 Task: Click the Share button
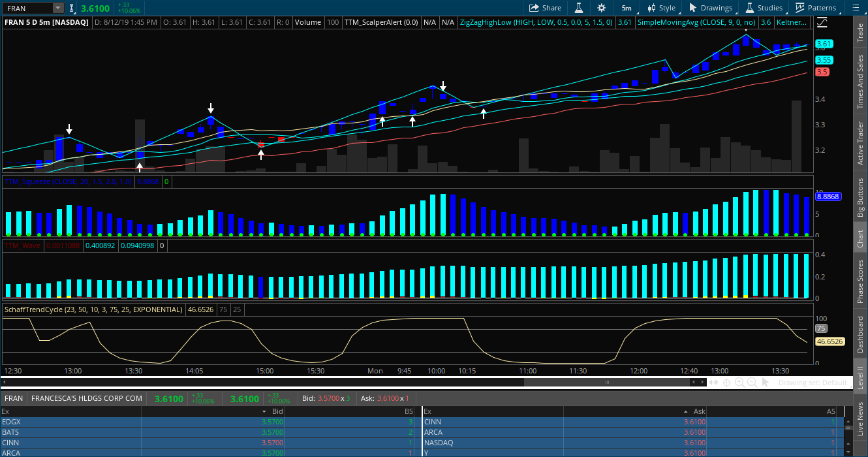point(545,8)
